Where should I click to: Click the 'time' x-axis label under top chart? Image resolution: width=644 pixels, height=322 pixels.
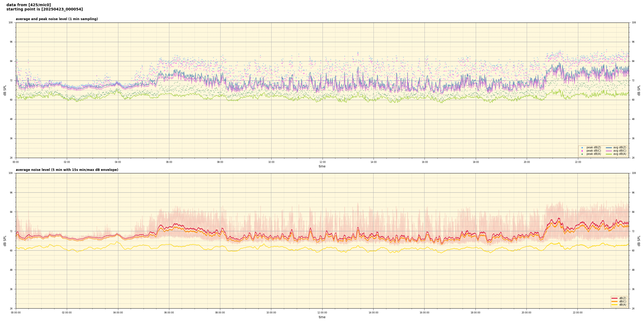[x=322, y=166]
